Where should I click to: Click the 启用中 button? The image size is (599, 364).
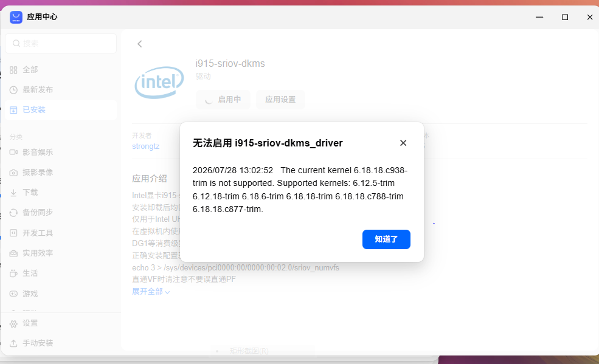pos(223,100)
